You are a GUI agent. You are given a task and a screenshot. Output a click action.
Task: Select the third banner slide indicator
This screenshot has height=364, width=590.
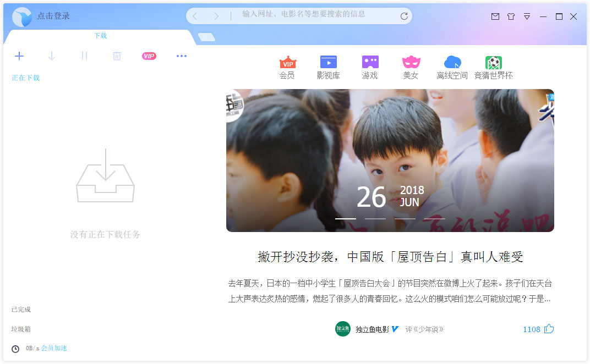pos(405,218)
